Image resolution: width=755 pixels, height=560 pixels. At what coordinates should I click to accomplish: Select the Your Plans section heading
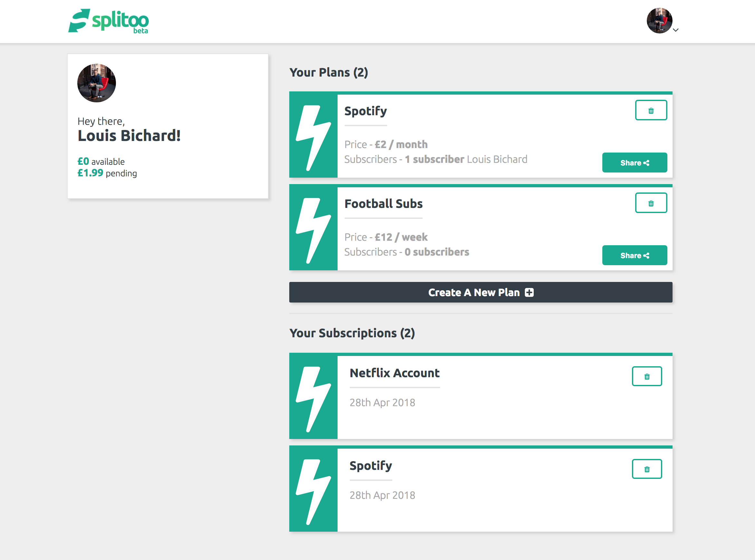point(329,72)
